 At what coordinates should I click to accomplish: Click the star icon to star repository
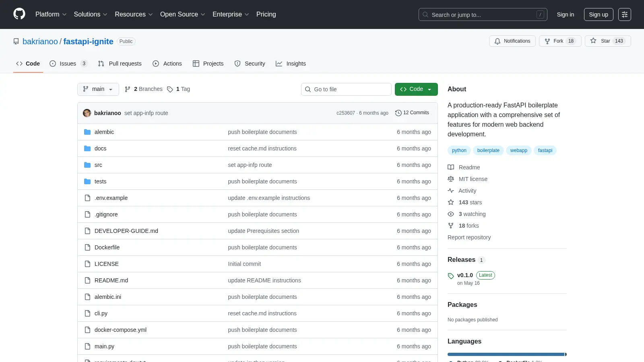click(x=593, y=41)
